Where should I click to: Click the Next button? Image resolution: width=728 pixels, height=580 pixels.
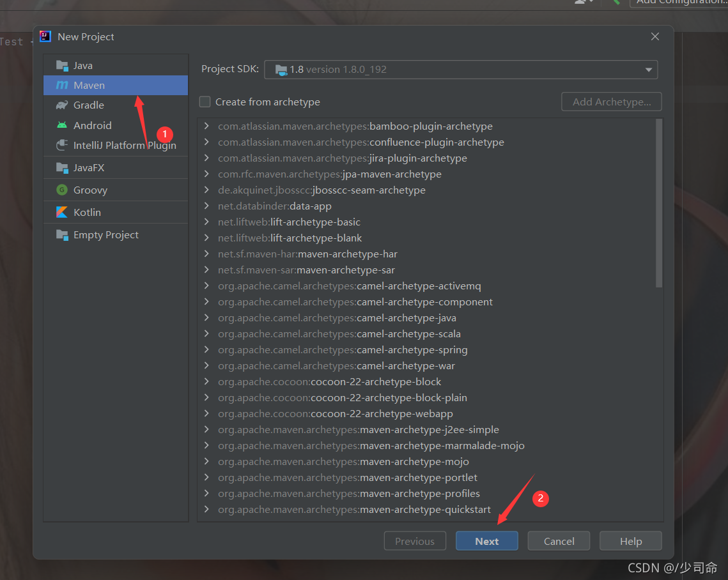coord(486,541)
